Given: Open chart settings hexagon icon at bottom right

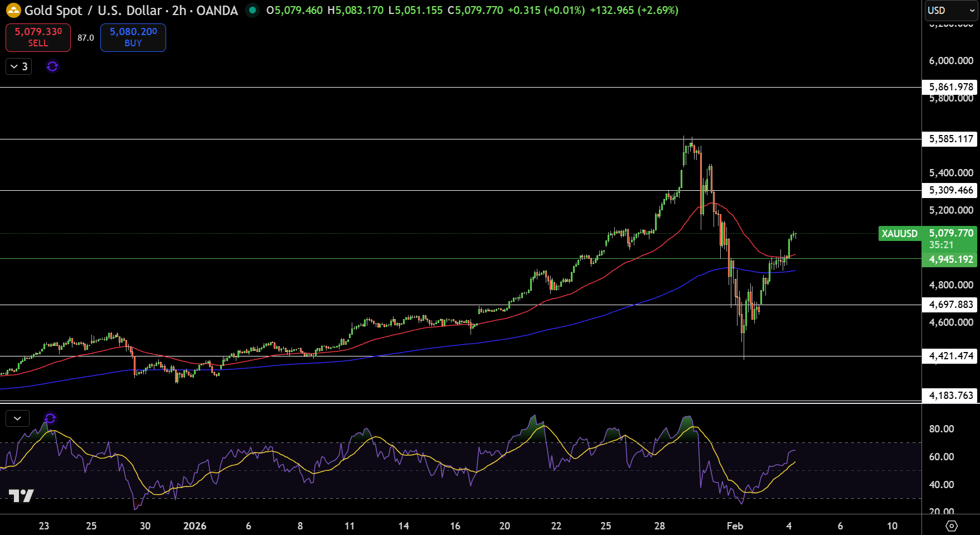Looking at the screenshot, I should click(952, 526).
